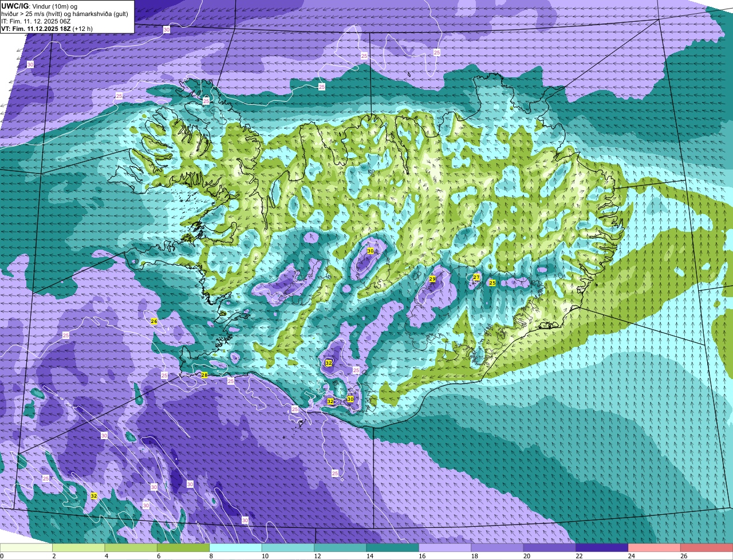Pick the salmon red above-26 legend swatch
Image resolution: width=733 pixels, height=560 pixels.
(x=707, y=547)
